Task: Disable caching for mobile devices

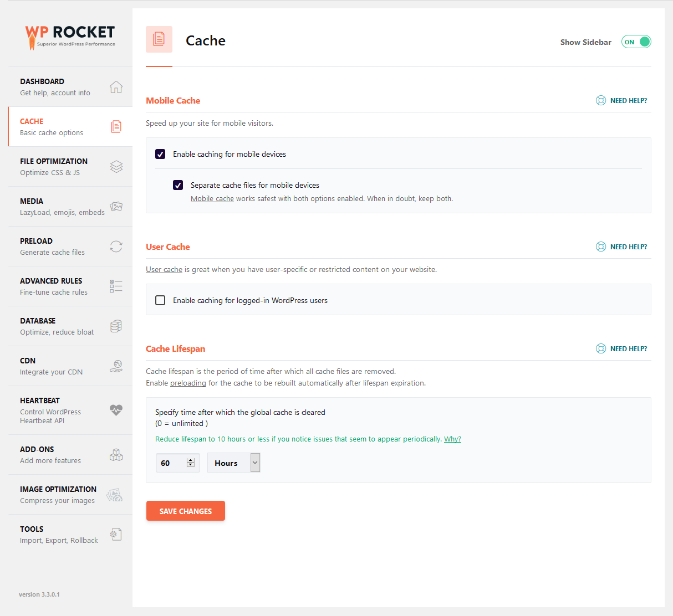Action: pos(160,154)
